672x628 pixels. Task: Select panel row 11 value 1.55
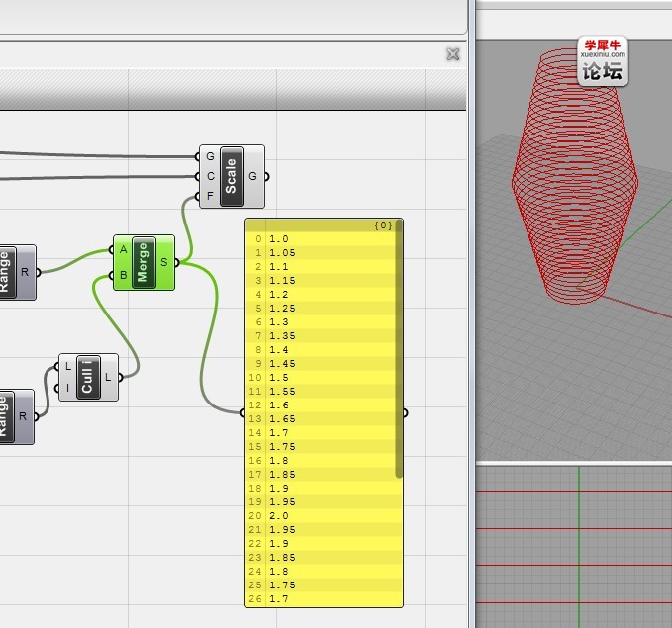click(321, 391)
